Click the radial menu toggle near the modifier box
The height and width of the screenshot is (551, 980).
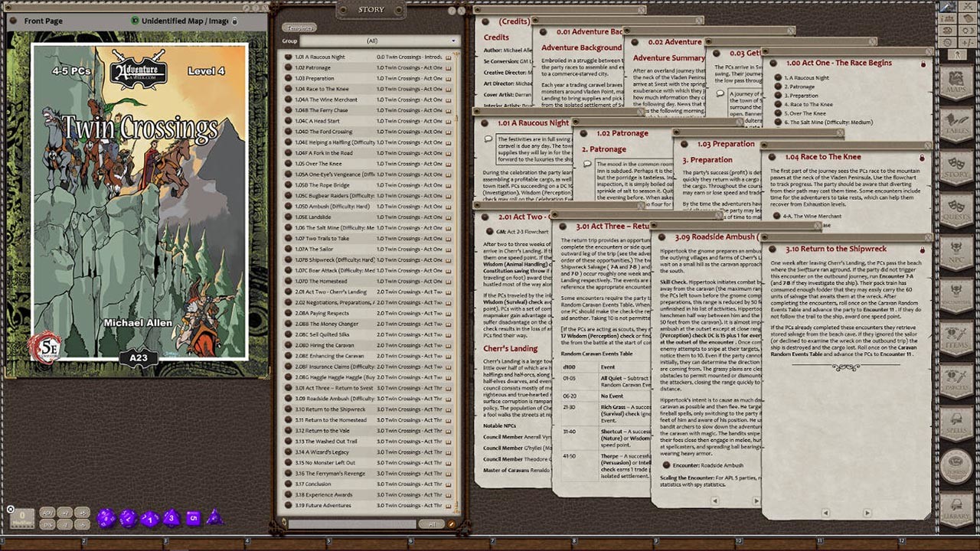[10, 509]
